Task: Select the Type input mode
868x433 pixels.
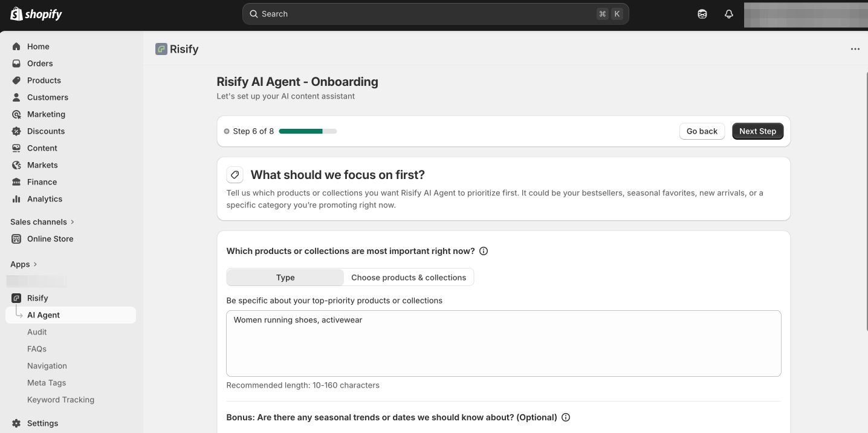Action: [x=285, y=278]
